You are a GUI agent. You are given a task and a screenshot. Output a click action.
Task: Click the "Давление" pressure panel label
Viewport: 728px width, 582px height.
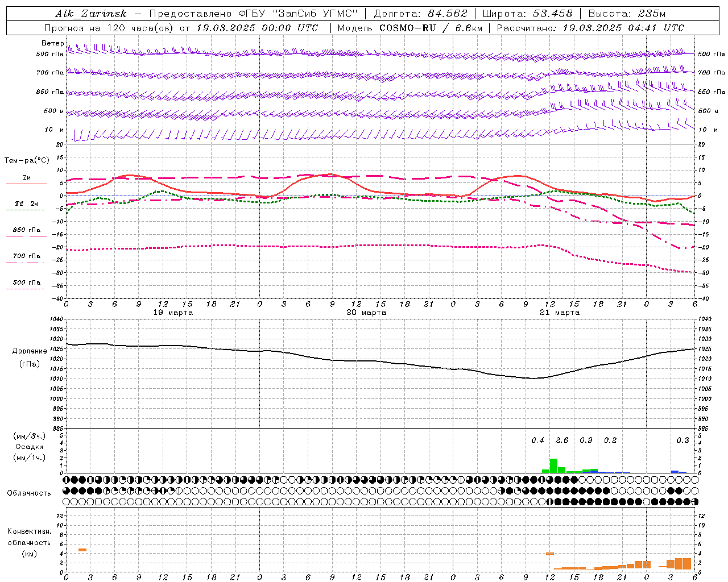coord(30,351)
